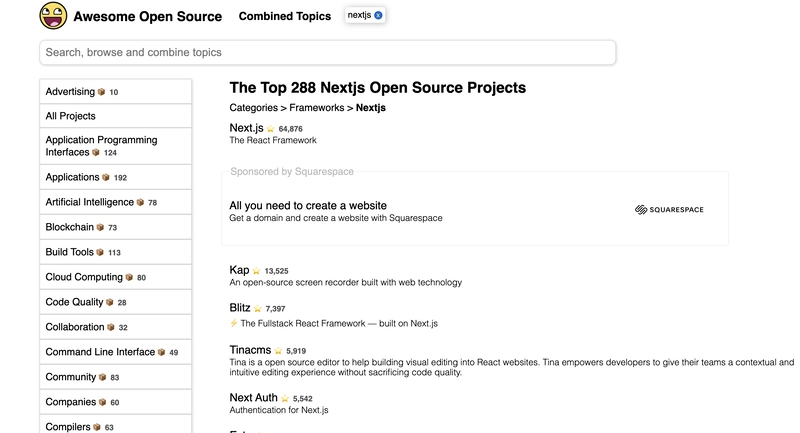Click 'An open-source screen recorder' description
This screenshot has width=800, height=433.
click(x=345, y=283)
